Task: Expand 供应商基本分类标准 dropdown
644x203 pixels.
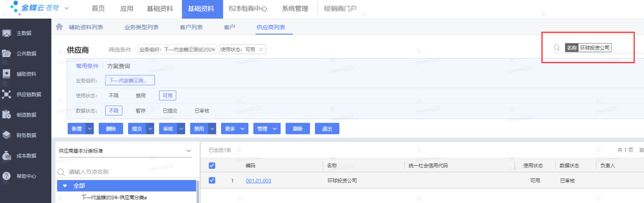Action: click(189, 151)
